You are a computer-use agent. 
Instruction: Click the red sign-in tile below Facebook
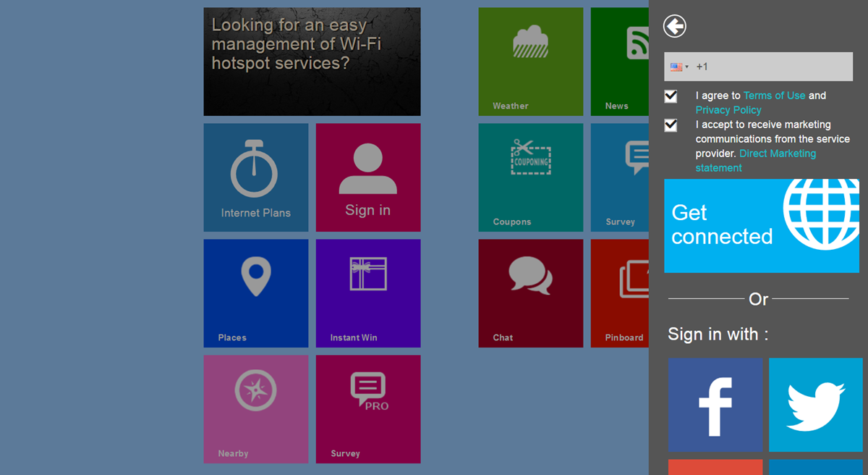pos(715,467)
